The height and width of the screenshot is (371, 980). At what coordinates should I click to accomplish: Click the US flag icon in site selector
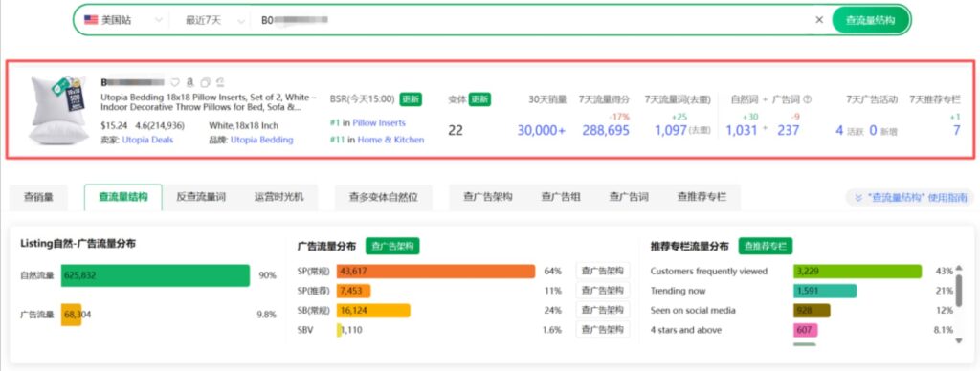point(91,20)
